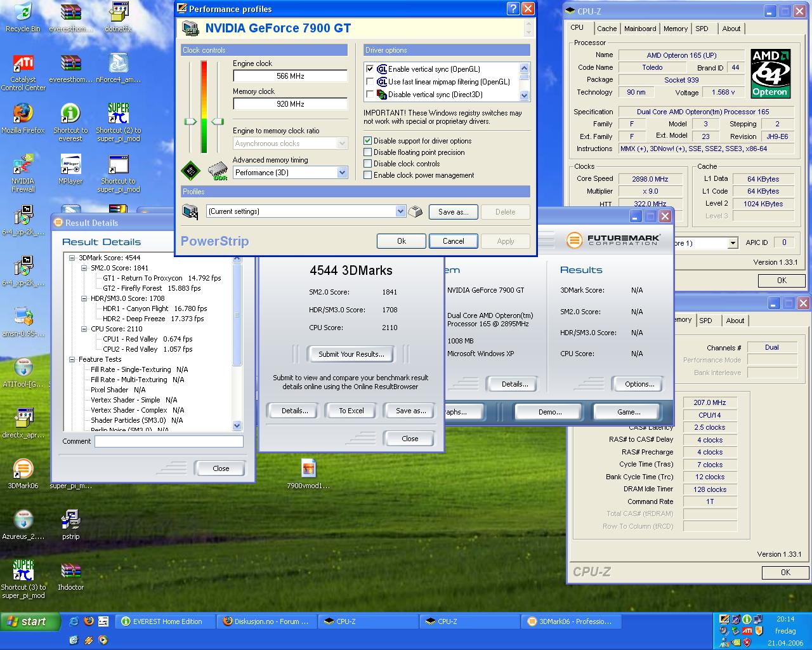Open CPU-Z processor selection dropdown

click(x=733, y=243)
